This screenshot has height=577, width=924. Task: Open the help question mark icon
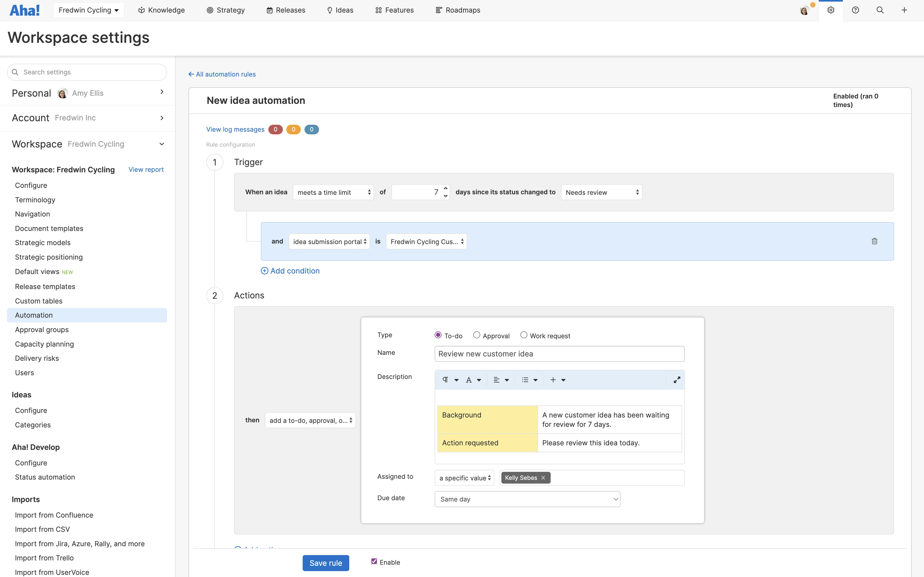point(855,10)
